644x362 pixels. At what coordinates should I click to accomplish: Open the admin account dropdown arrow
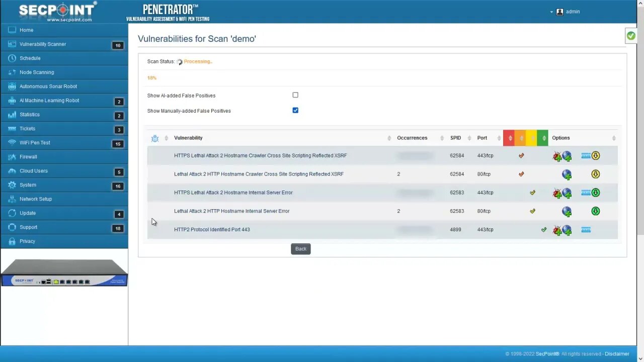tap(551, 12)
